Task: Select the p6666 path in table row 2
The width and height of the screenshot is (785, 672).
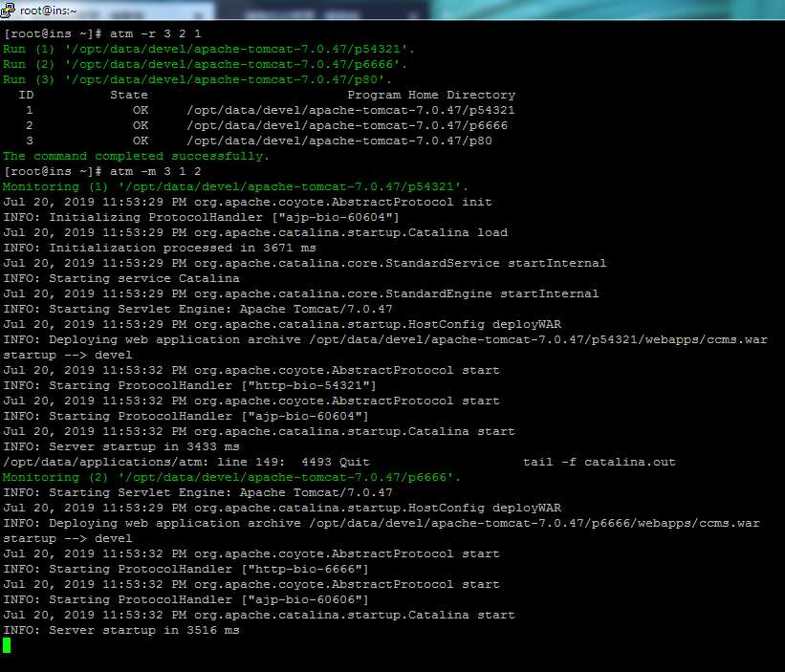Action: point(347,125)
